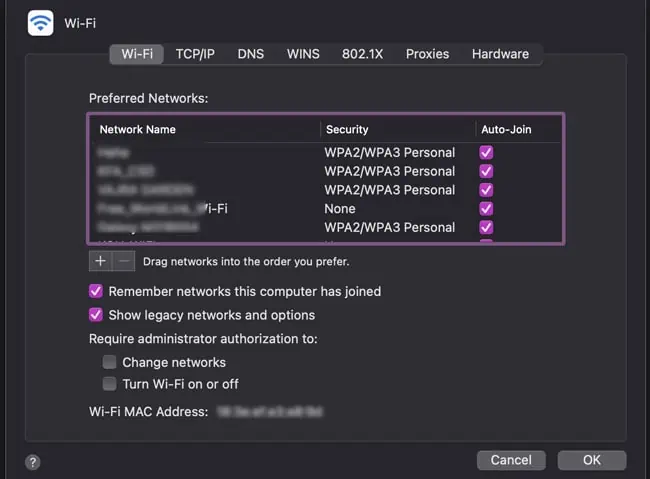Image resolution: width=650 pixels, height=479 pixels.
Task: Click the Wi-Fi icon in the header
Action: tap(41, 22)
